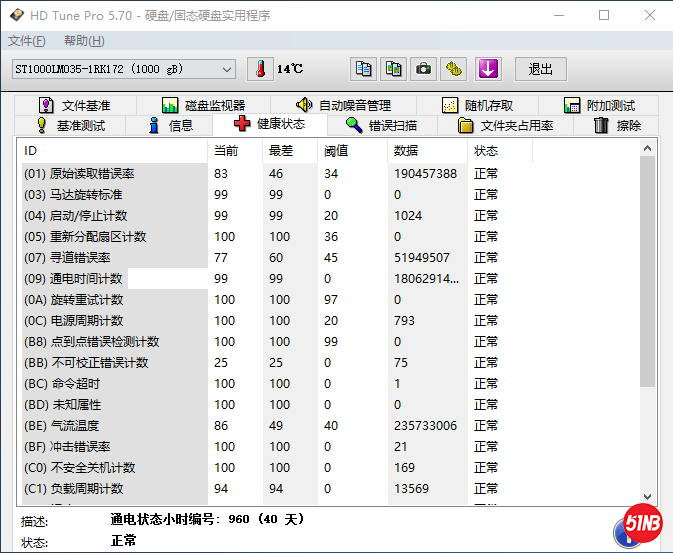Open the 自动噪音管理 tab
Image resolution: width=673 pixels, height=553 pixels.
(344, 105)
